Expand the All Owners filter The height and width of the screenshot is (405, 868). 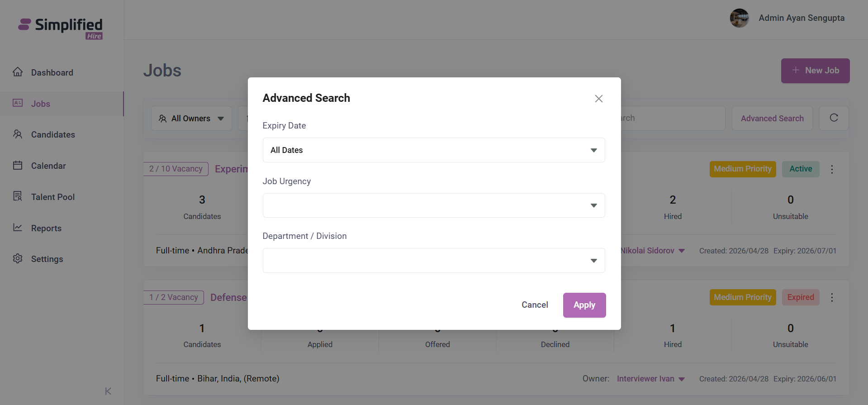coord(191,119)
